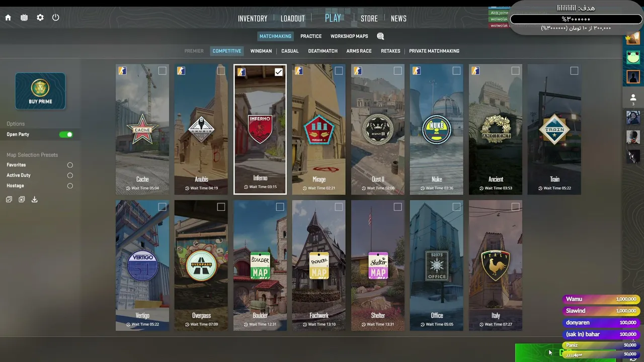This screenshot has height=362, width=644.
Task: Open the watch TV icon
Action: [24, 18]
